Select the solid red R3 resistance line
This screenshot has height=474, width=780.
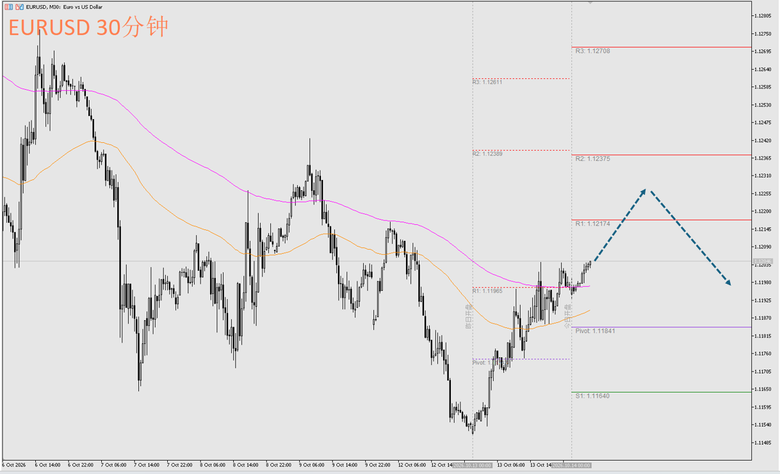click(662, 47)
